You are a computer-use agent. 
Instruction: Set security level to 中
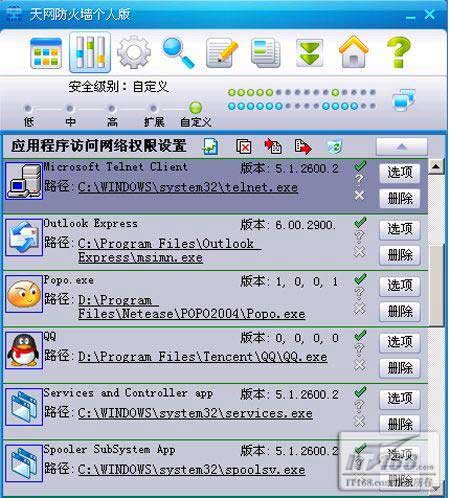[70, 109]
